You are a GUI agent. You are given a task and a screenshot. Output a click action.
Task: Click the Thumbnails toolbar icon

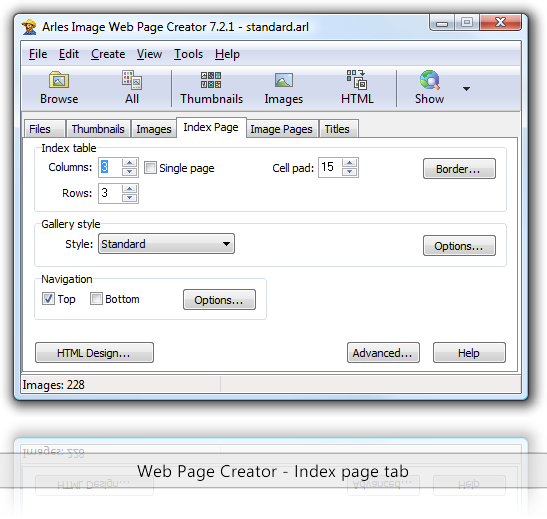[x=211, y=88]
